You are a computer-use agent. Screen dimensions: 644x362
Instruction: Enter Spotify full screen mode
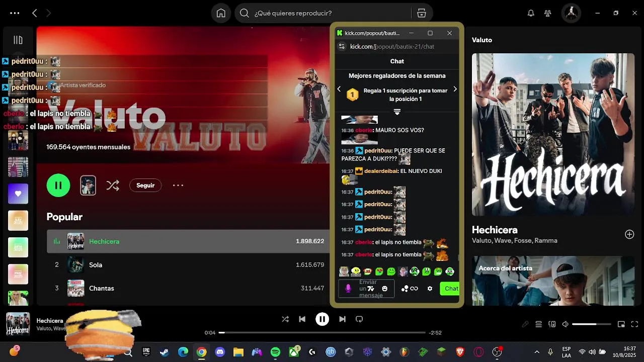pos(635,324)
